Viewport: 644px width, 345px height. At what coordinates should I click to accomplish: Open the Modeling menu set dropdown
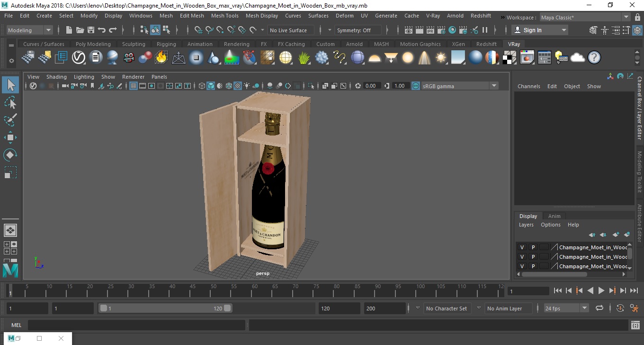coord(30,30)
